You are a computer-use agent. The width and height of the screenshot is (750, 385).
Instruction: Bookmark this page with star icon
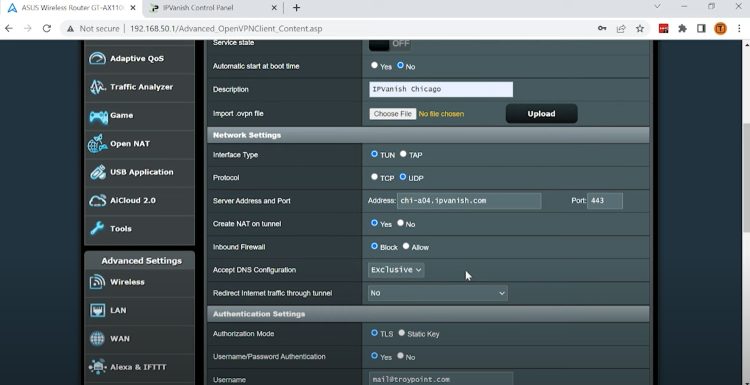[640, 29]
